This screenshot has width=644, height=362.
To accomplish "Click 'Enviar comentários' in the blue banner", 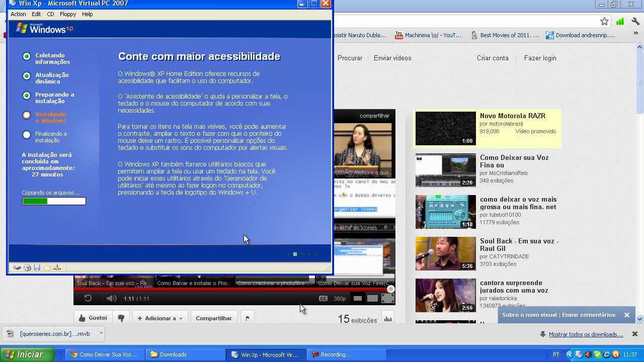I will 589,315.
